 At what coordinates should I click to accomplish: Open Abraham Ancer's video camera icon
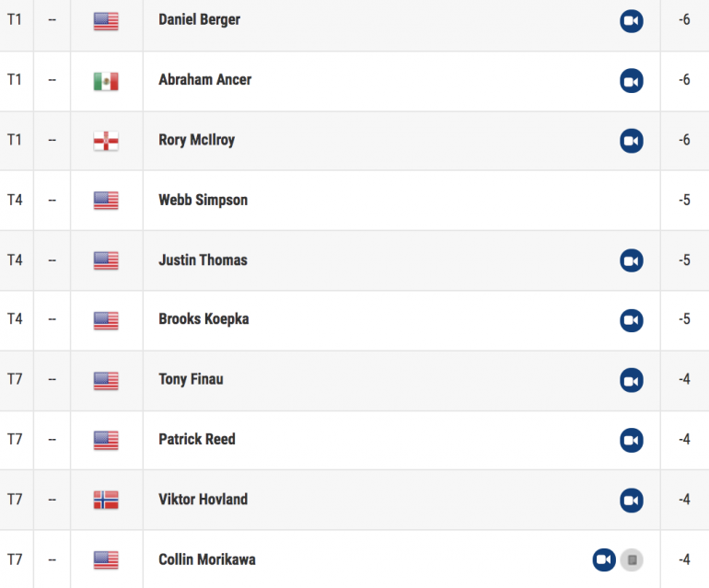pyautogui.click(x=632, y=81)
